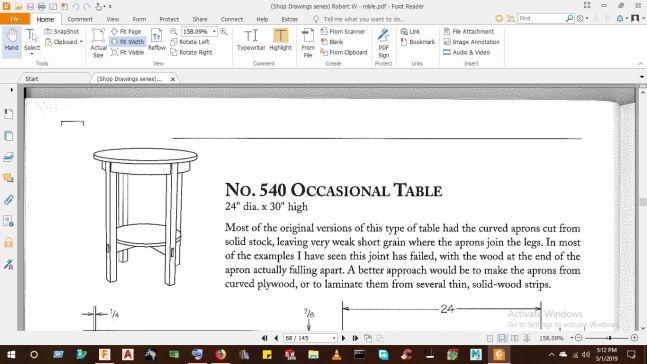647x364 pixels.
Task: Rotate the page left
Action: coord(190,42)
